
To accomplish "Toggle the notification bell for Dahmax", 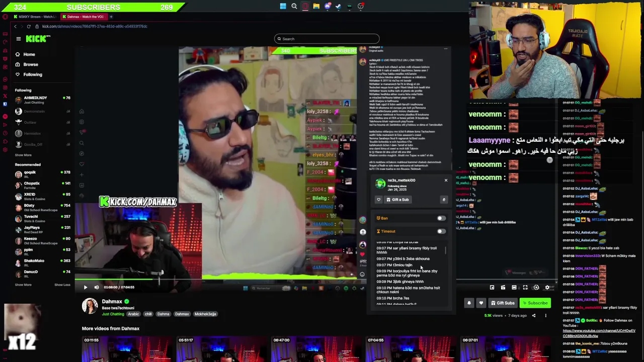I will click(469, 303).
